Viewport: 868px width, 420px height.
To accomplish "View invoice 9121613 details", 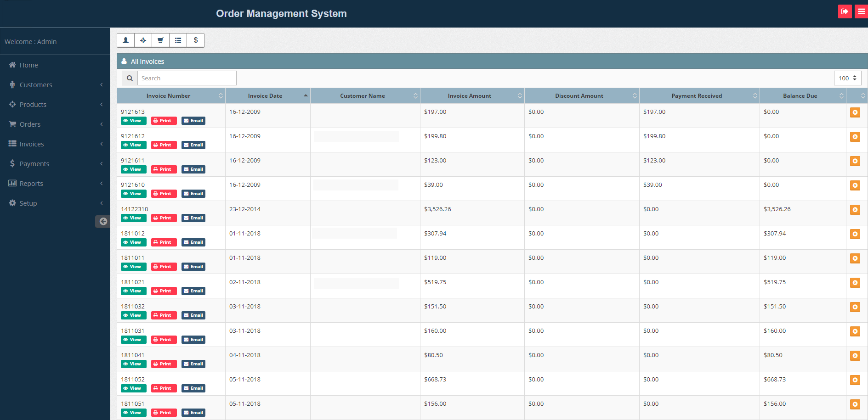I will 133,120.
